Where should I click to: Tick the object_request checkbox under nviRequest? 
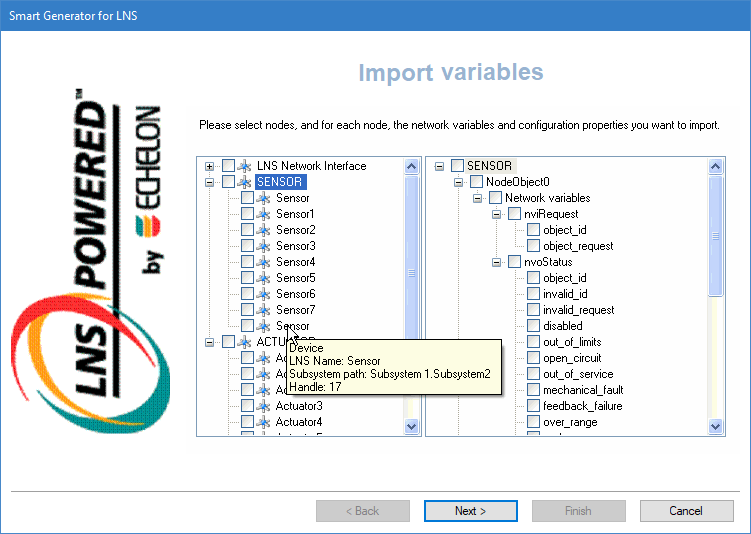point(533,246)
